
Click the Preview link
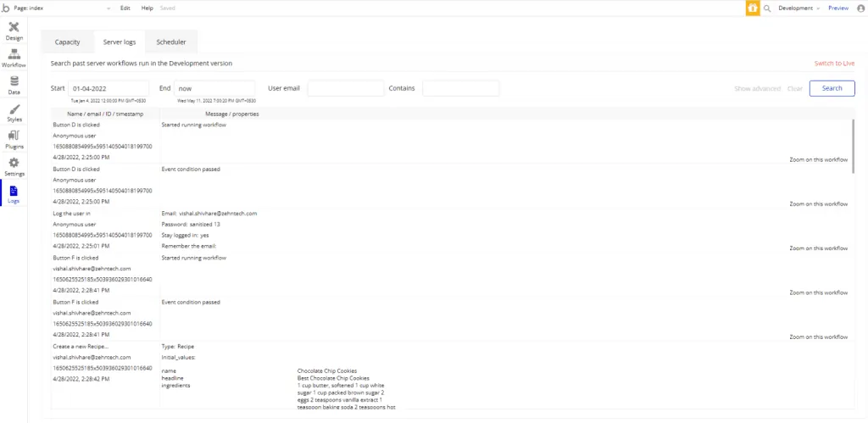(x=838, y=8)
